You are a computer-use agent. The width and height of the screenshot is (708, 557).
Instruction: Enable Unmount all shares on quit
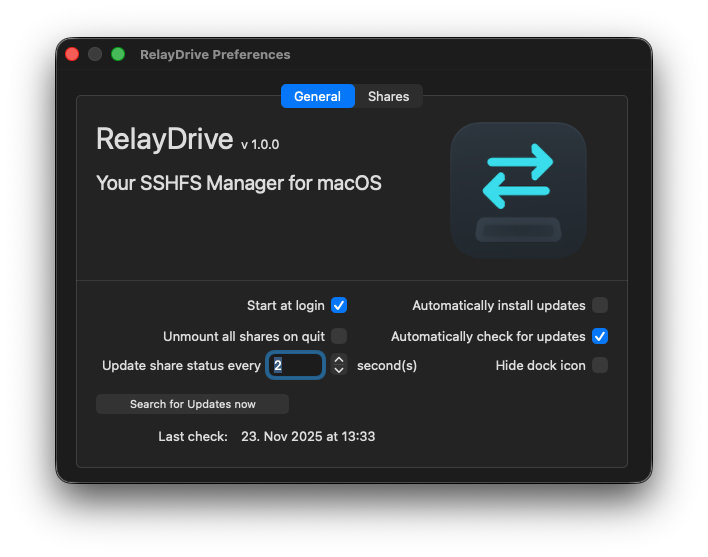point(339,336)
